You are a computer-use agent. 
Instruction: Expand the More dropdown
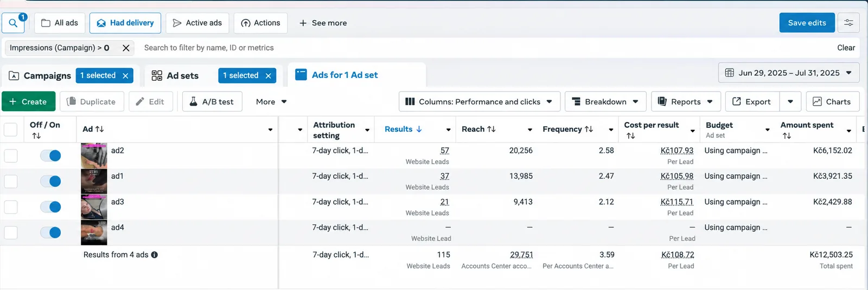click(x=271, y=101)
